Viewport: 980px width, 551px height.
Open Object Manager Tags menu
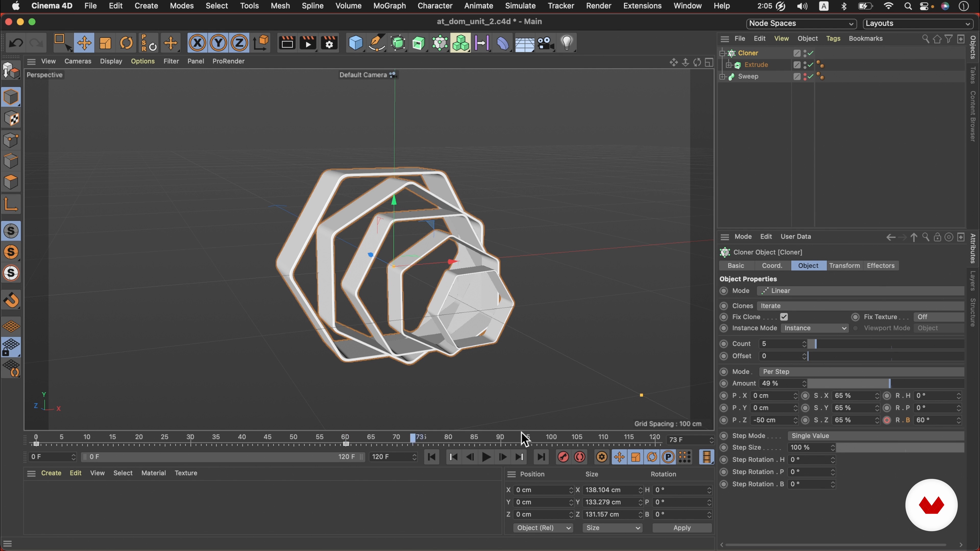833,39
